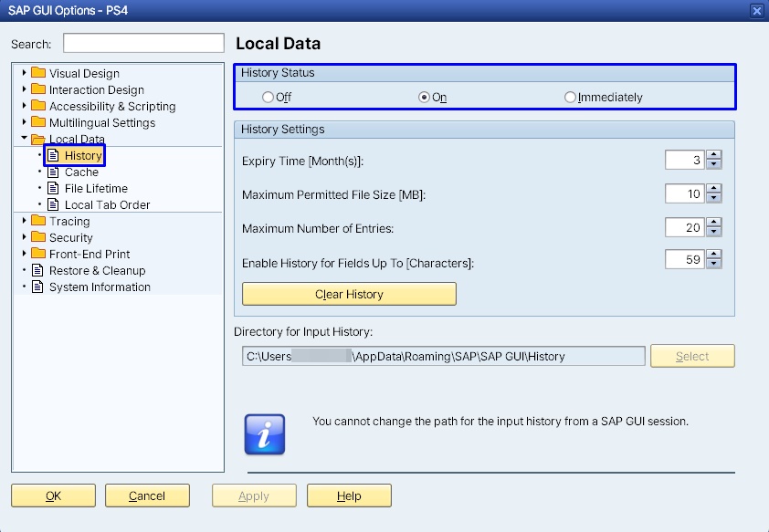The height and width of the screenshot is (532, 769).
Task: Select the Interaction Design label
Action: pos(97,89)
